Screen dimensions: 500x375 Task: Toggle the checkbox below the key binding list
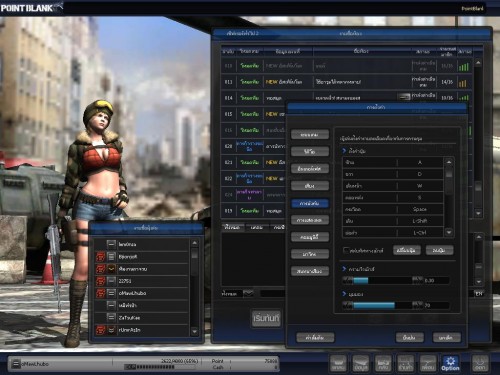[x=346, y=250]
